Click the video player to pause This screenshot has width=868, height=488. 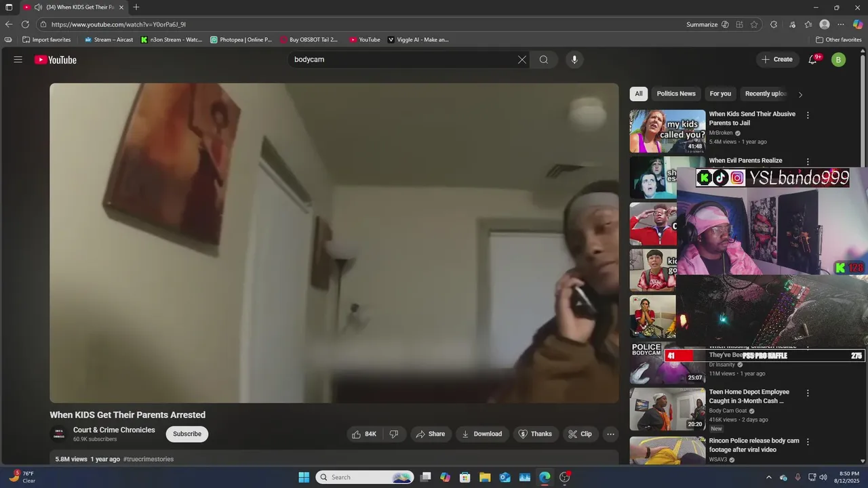coord(334,243)
